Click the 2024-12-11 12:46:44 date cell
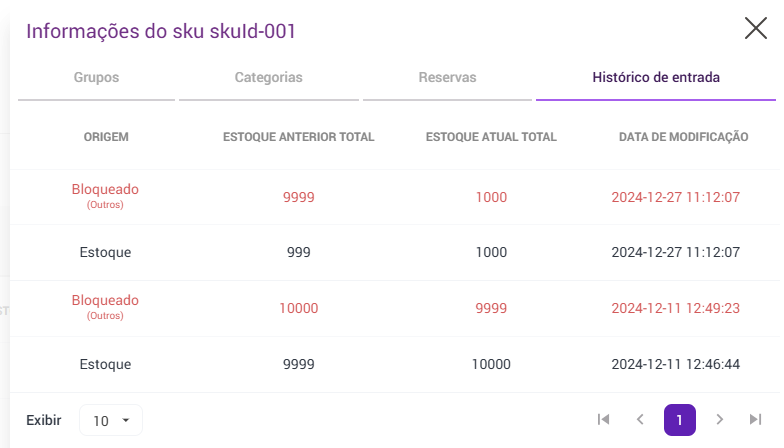This screenshot has height=448, width=784. pyautogui.click(x=675, y=364)
